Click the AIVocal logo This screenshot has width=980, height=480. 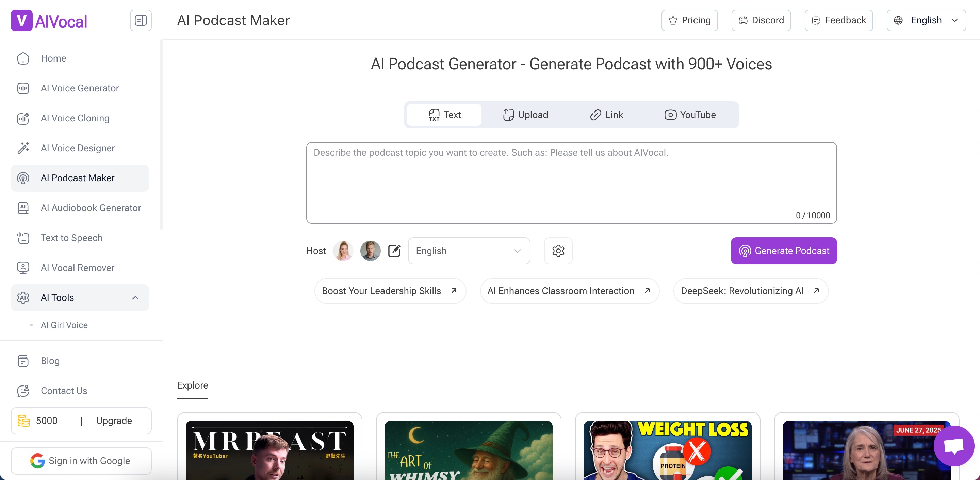49,20
